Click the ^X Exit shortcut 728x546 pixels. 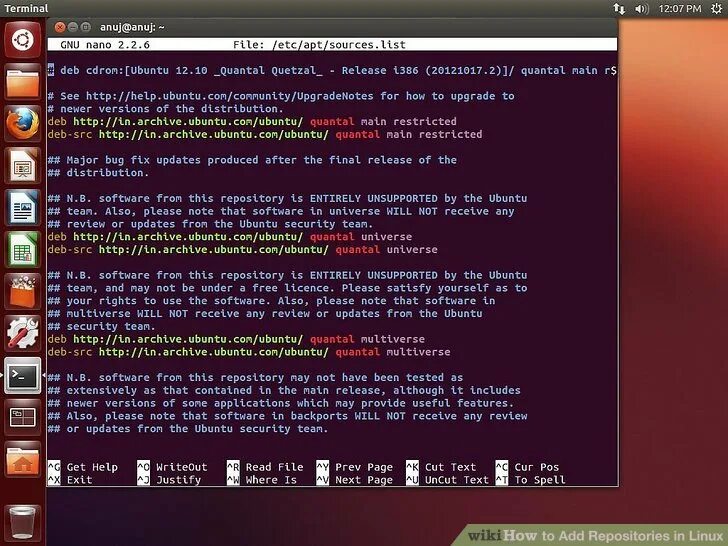coord(70,480)
